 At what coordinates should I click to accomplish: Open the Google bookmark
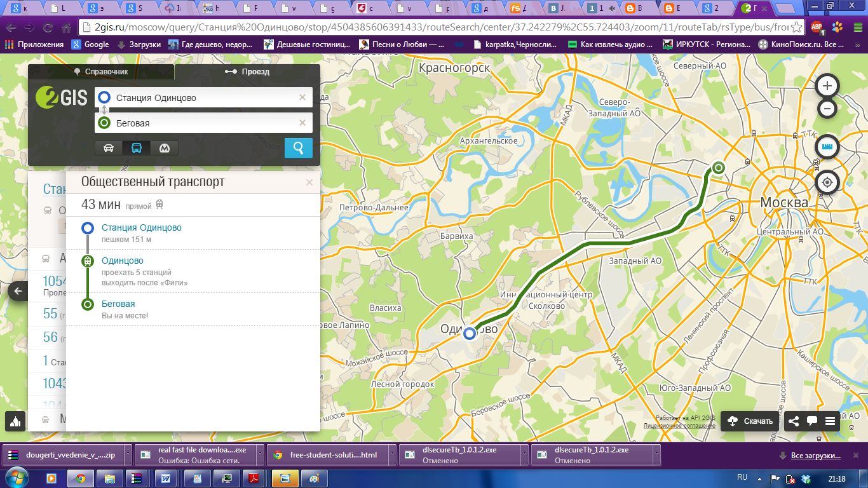tap(90, 44)
